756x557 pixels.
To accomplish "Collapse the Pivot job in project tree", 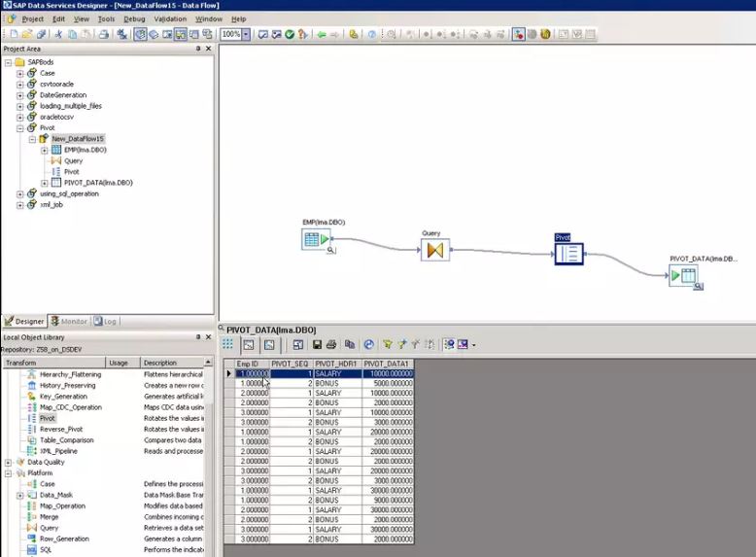I will coord(20,128).
